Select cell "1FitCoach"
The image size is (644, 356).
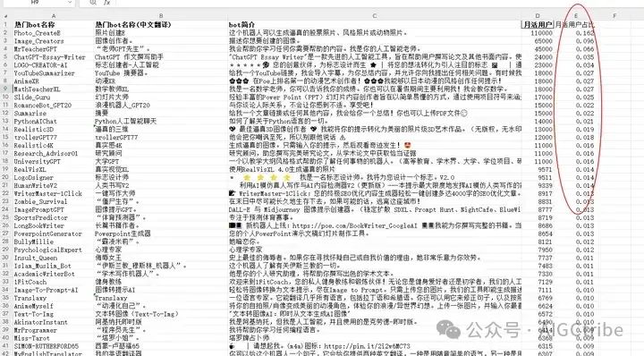30,282
